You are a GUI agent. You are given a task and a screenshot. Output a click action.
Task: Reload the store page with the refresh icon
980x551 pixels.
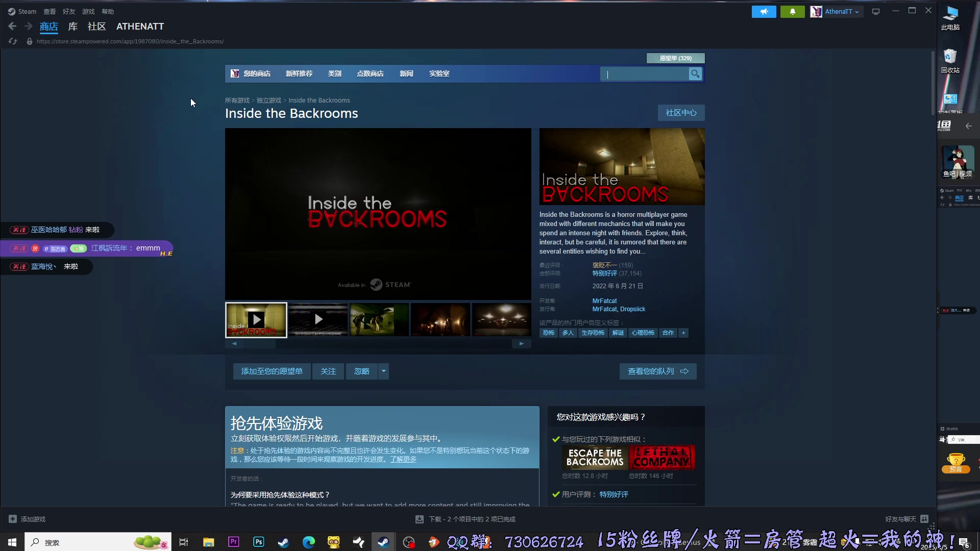[x=13, y=41]
